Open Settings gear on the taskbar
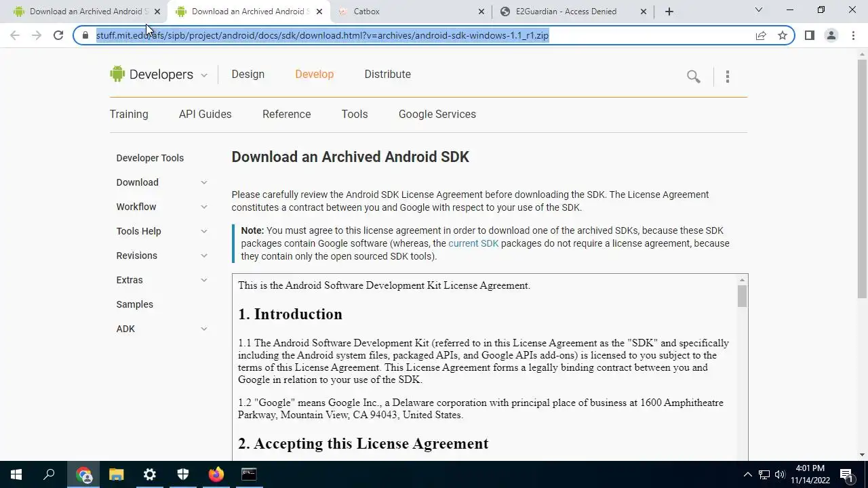 [150, 474]
